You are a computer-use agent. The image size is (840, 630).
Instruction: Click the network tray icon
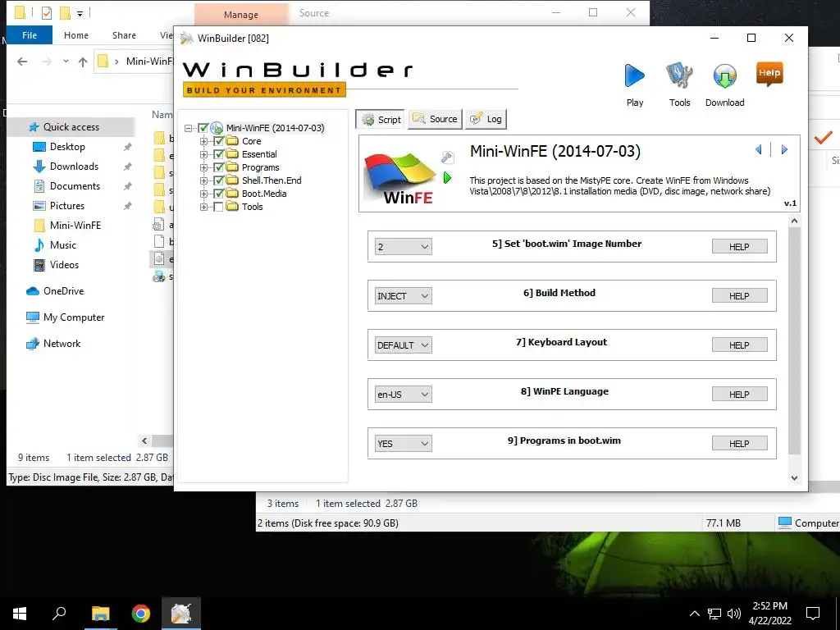tap(714, 614)
